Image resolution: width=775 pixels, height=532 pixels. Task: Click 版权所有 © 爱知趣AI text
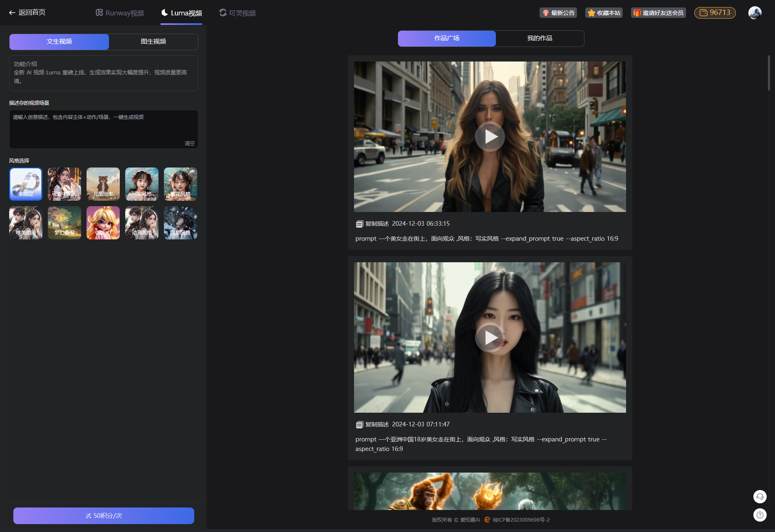click(x=456, y=520)
